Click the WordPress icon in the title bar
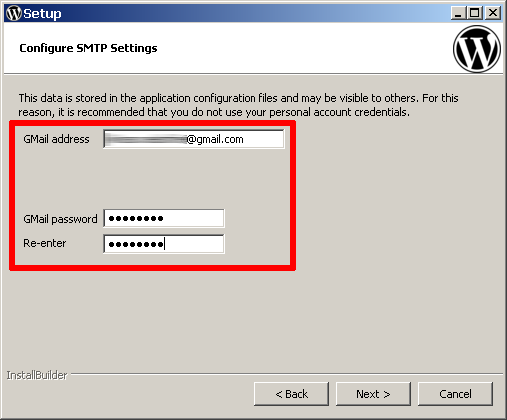 point(14,13)
